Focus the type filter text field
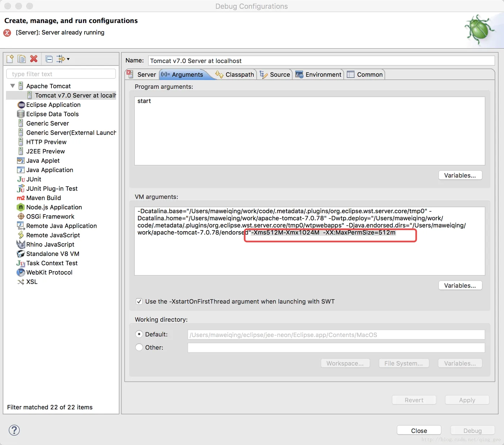Viewport: 504px width, 445px height. 61,74
